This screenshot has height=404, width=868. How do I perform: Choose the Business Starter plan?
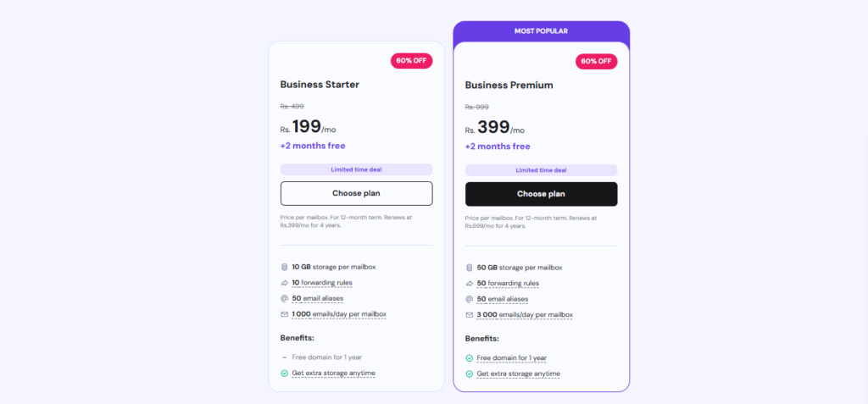[x=356, y=193]
